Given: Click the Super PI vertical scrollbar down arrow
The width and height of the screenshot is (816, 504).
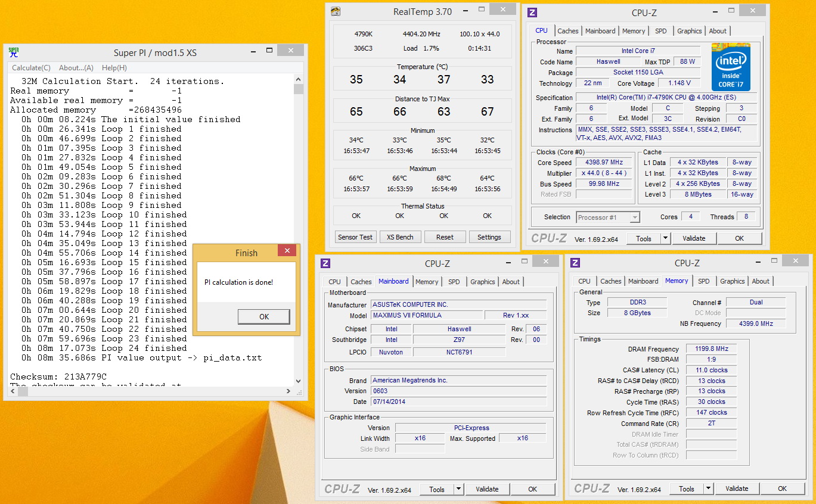Looking at the screenshot, I should (299, 381).
